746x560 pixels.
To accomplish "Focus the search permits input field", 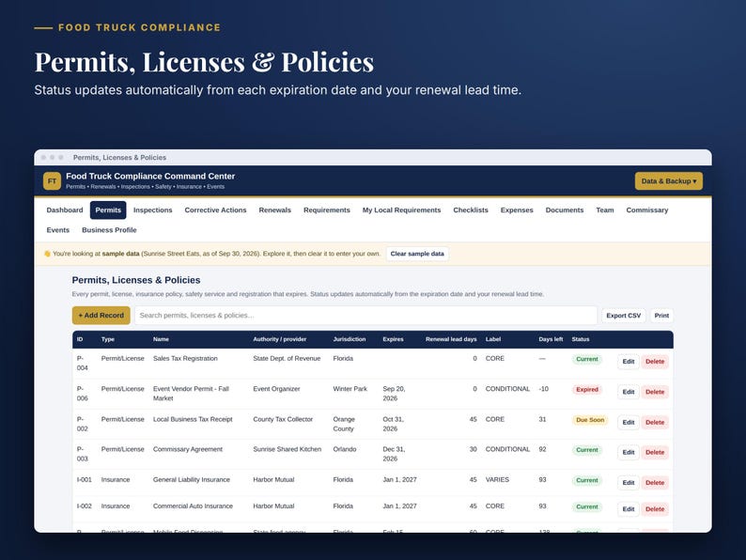I will [365, 315].
